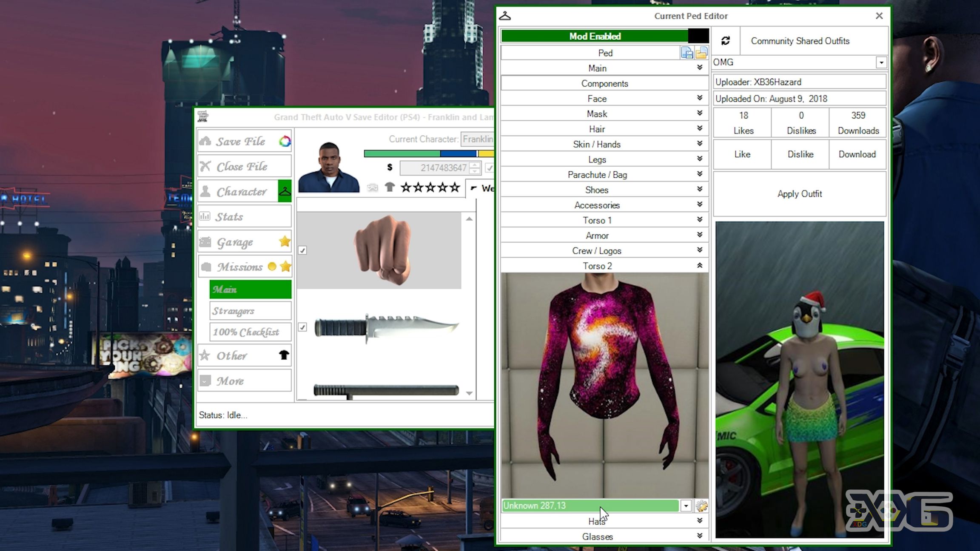Click the Franklin character portrait

tap(328, 167)
